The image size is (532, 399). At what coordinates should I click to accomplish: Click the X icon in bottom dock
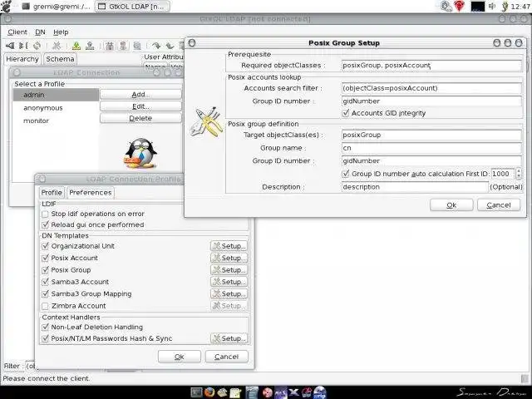293,392
